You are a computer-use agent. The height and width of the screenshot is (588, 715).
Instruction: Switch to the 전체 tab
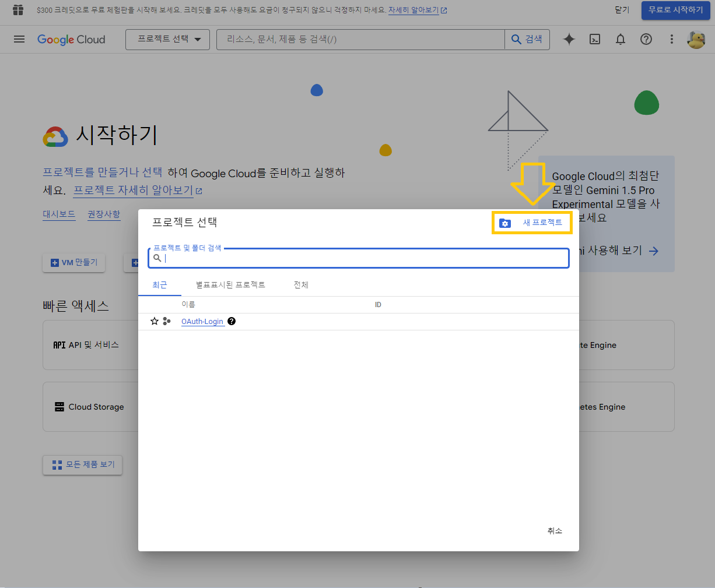pyautogui.click(x=301, y=285)
